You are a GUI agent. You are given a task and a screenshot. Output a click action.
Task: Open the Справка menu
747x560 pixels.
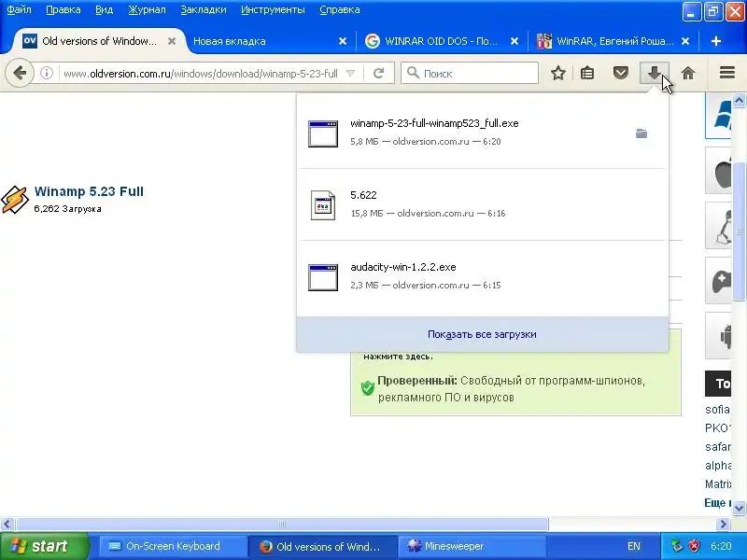pyautogui.click(x=340, y=10)
